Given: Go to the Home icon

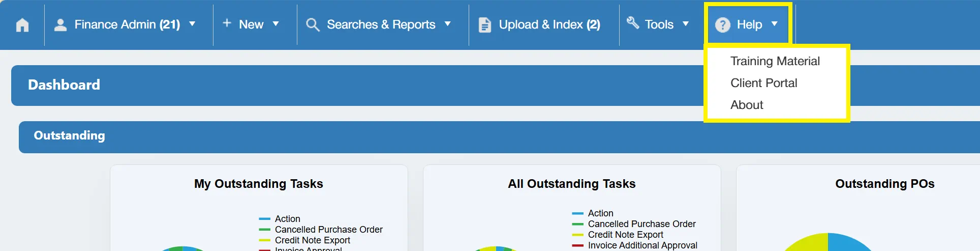Looking at the screenshot, I should tap(22, 25).
